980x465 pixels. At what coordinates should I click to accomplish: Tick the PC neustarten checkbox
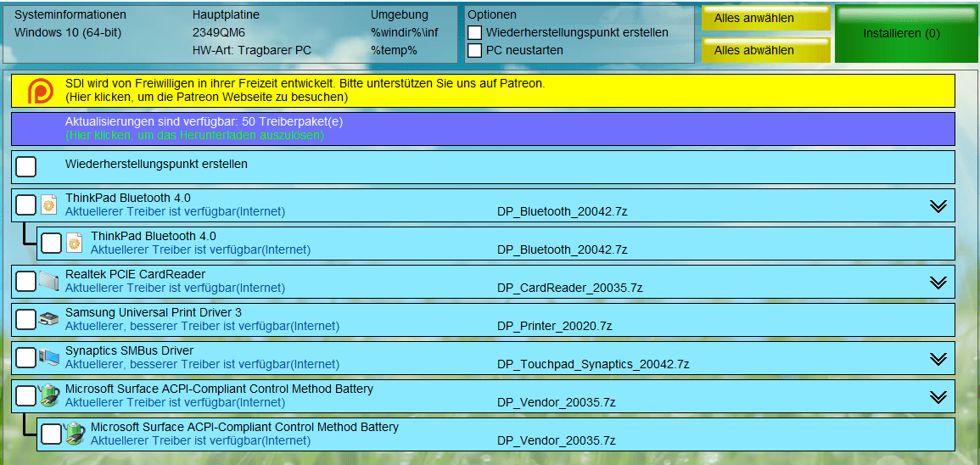pyautogui.click(x=475, y=50)
